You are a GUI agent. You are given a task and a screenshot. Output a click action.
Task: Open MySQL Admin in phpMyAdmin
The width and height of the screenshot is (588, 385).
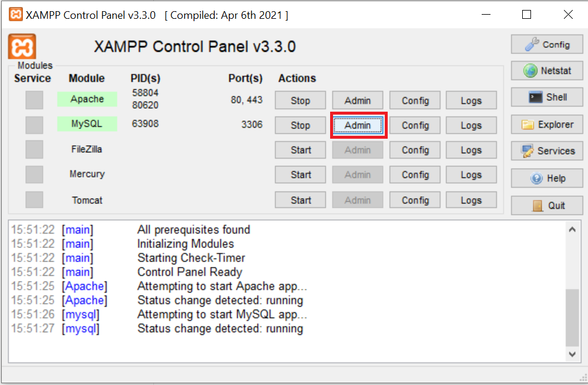tap(358, 125)
